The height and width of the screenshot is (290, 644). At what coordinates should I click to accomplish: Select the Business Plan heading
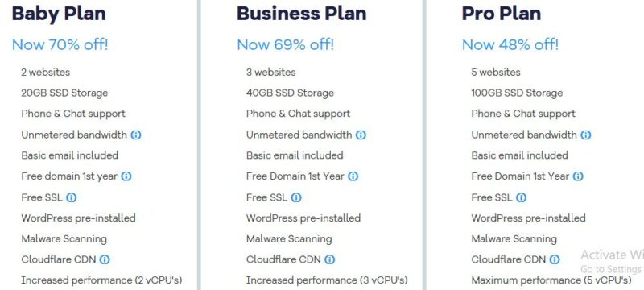[301, 13]
